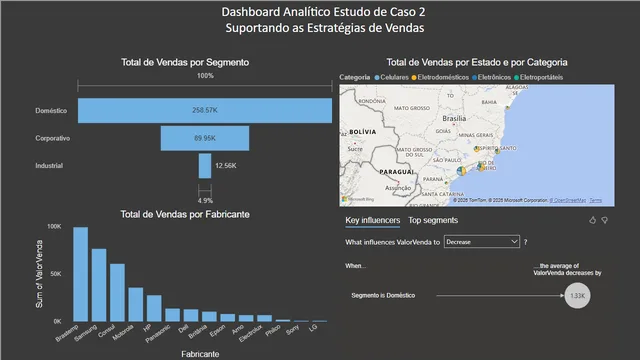Click the 'Fabricante' axis title
The height and width of the screenshot is (360, 640).
[x=200, y=354]
